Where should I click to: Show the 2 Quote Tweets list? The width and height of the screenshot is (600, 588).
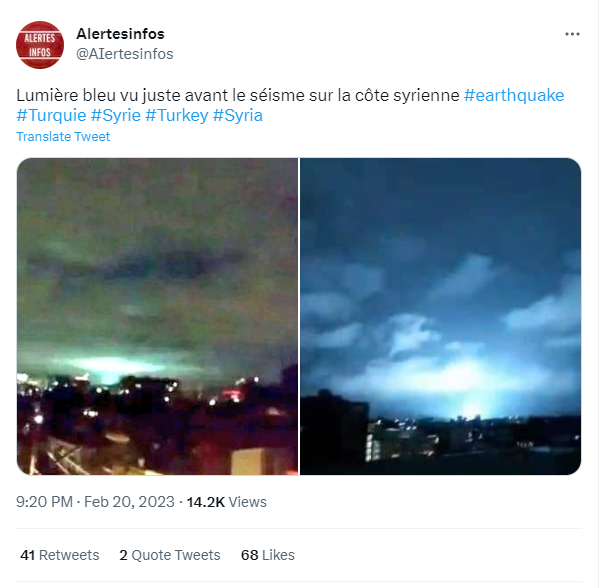(170, 555)
